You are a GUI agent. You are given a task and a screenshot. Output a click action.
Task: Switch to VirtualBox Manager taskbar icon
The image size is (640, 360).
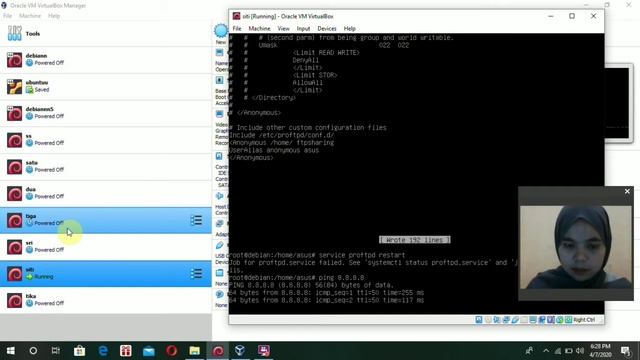tap(240, 351)
